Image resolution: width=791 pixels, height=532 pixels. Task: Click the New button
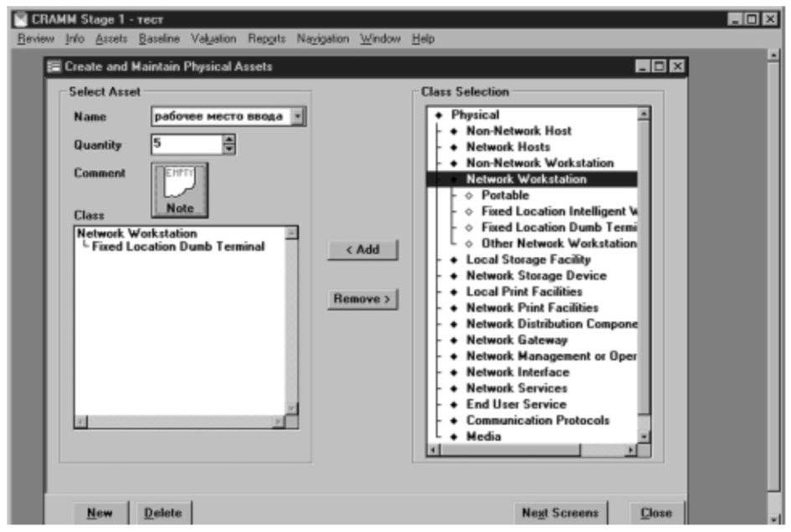(100, 513)
